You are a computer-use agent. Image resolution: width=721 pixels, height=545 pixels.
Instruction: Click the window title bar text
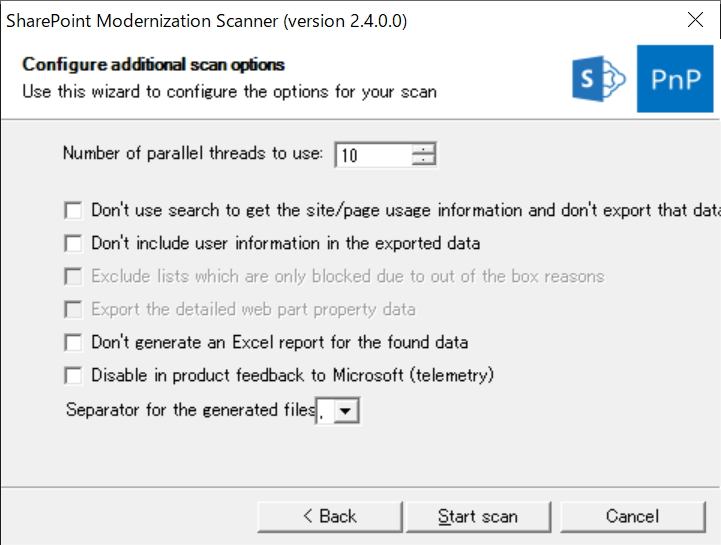pyautogui.click(x=207, y=20)
